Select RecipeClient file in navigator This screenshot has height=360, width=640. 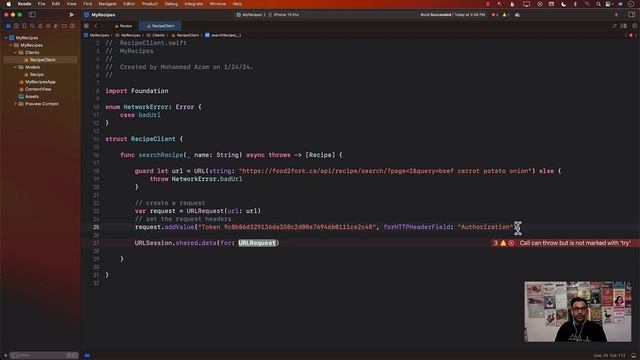pyautogui.click(x=40, y=60)
